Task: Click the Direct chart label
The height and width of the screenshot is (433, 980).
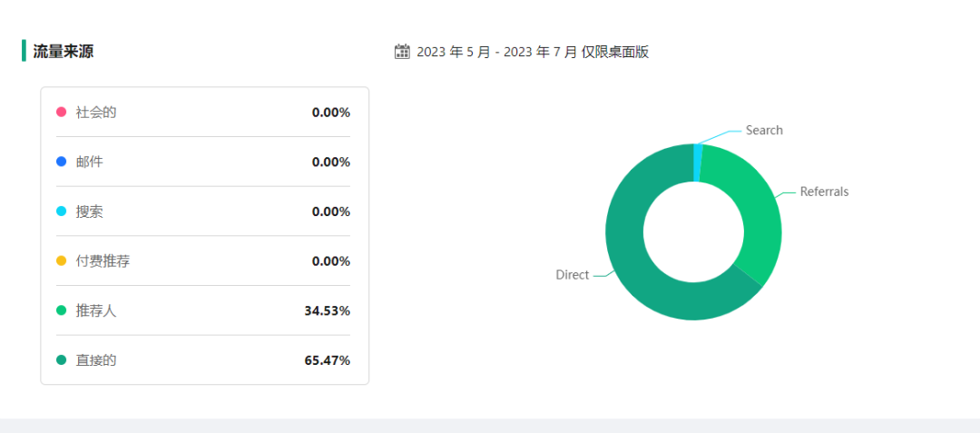Action: (573, 275)
